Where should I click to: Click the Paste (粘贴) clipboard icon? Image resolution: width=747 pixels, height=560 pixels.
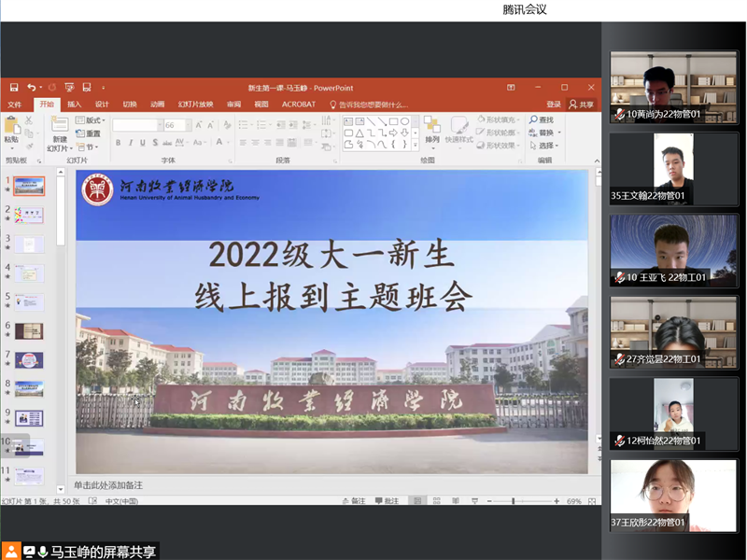(11, 126)
